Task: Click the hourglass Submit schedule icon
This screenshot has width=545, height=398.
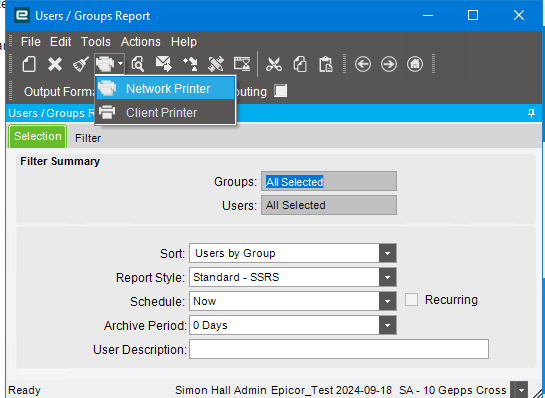Action: pos(242,64)
